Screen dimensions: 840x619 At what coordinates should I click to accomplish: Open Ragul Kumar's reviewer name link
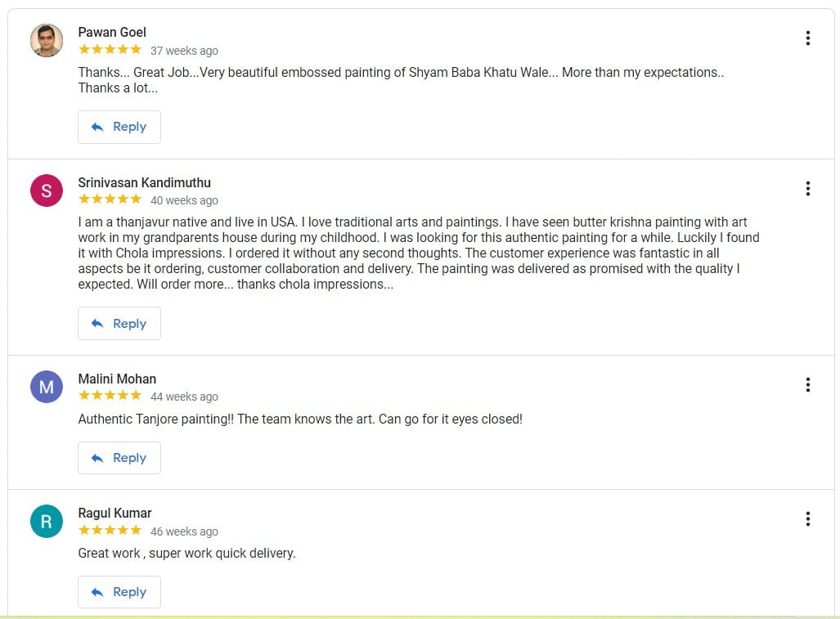[x=115, y=513]
